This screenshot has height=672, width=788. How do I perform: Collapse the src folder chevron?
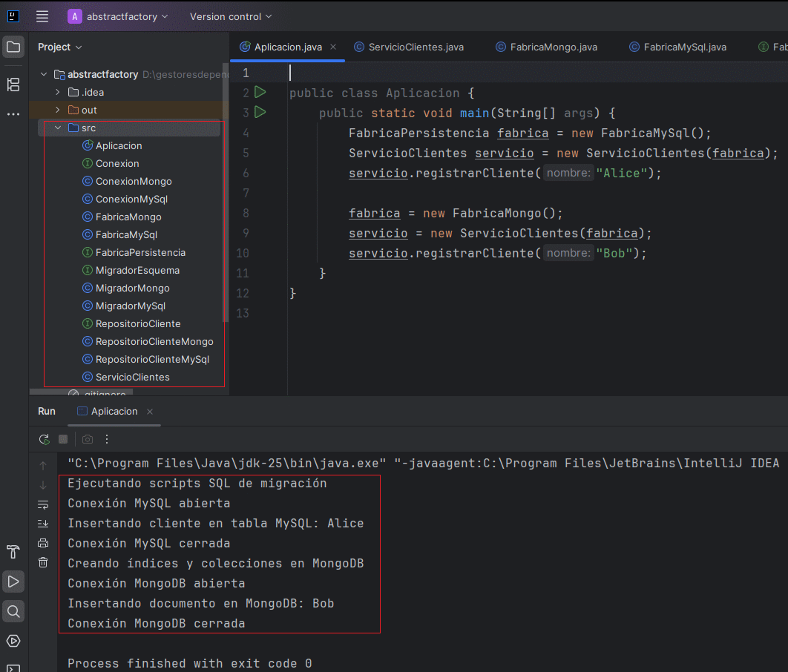[58, 128]
